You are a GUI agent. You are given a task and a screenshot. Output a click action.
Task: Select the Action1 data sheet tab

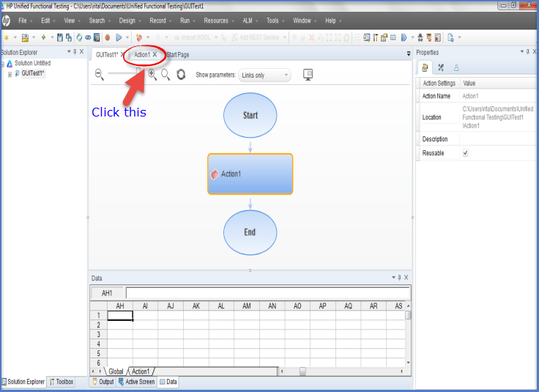click(x=141, y=371)
